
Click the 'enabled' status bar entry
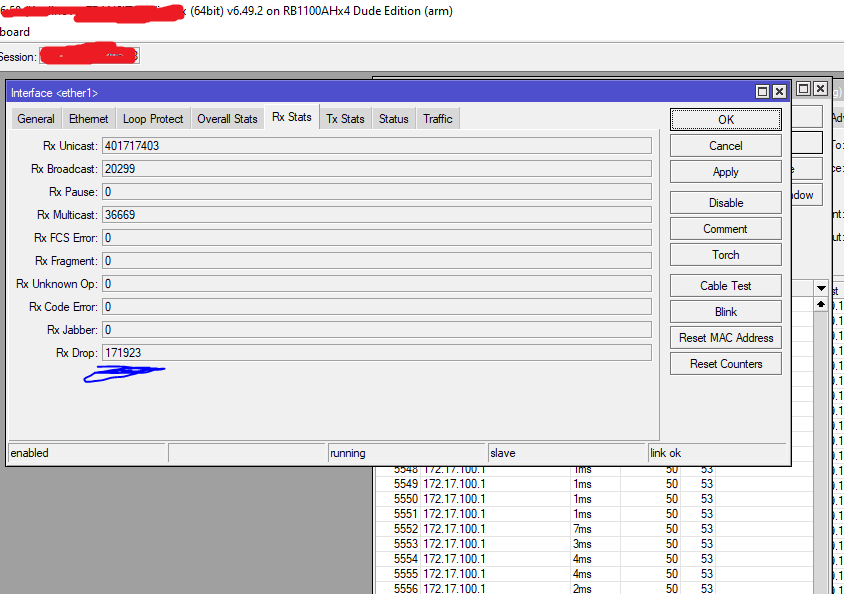[87, 453]
